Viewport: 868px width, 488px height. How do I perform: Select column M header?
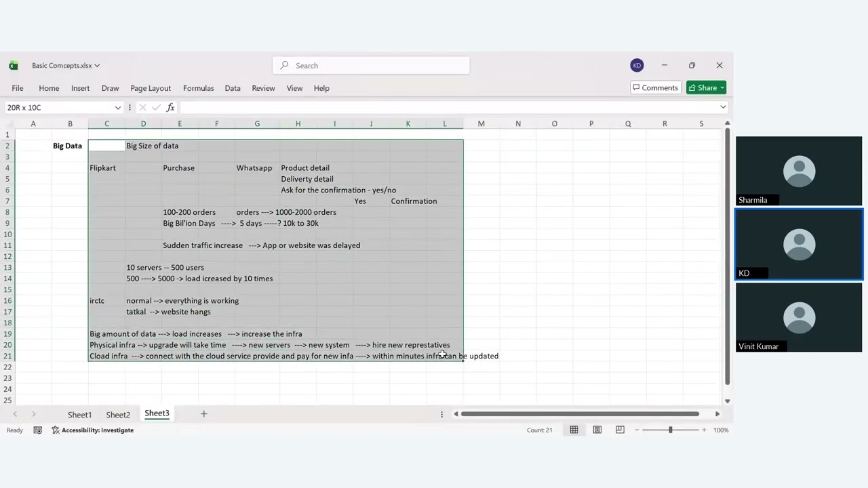pos(481,123)
